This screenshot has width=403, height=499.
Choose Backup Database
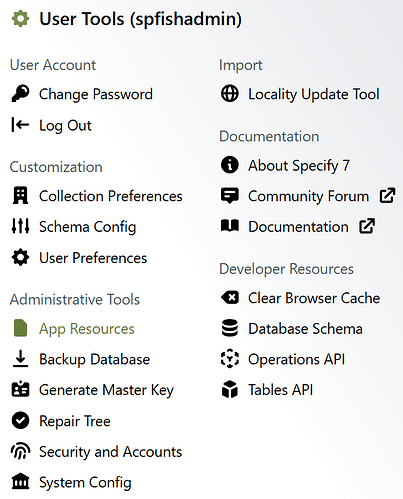coord(94,360)
